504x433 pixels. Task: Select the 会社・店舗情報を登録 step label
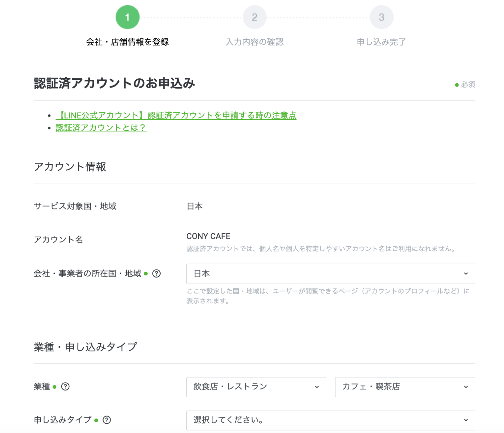point(127,42)
